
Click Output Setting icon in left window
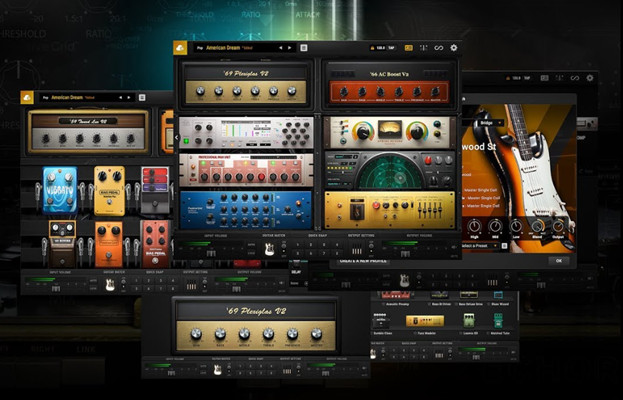192,285
